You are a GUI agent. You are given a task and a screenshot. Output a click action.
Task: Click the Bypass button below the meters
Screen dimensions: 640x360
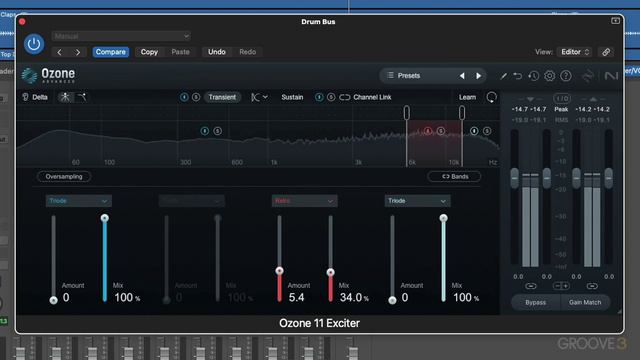point(536,302)
